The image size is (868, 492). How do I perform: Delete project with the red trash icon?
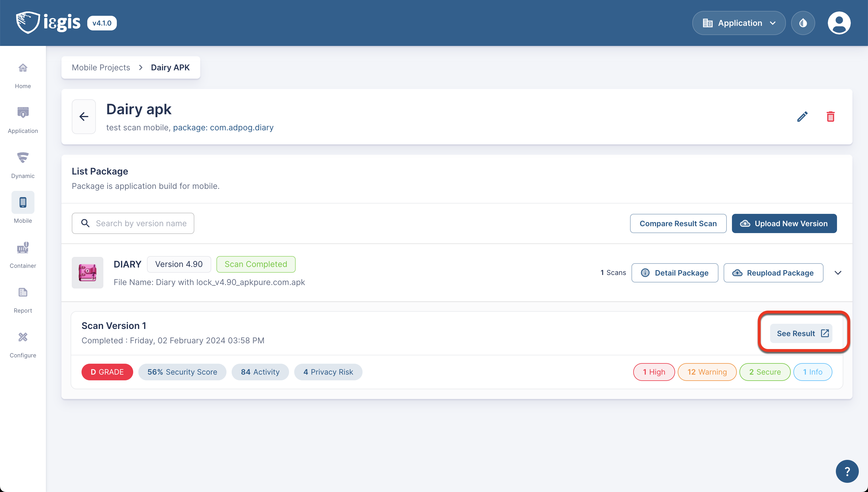830,117
